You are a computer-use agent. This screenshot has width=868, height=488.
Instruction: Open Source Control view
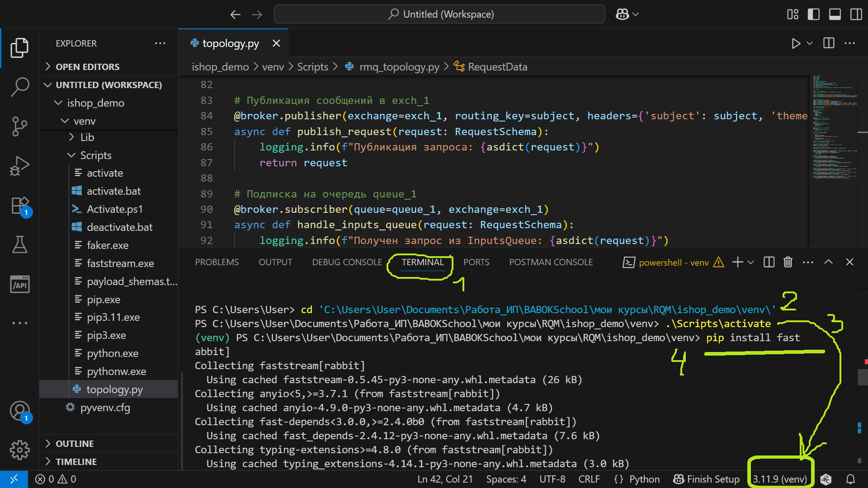click(19, 126)
